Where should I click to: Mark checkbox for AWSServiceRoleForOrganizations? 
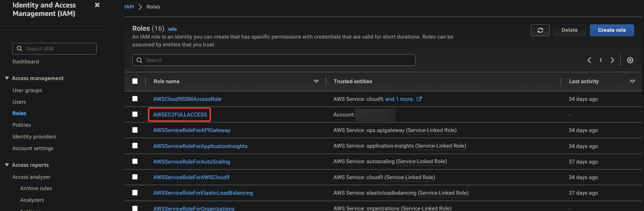[135, 208]
